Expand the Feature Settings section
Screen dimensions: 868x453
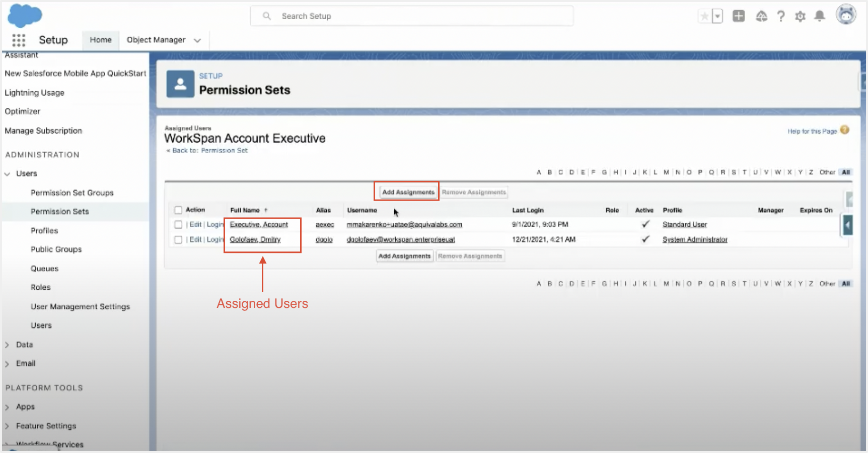coord(7,426)
